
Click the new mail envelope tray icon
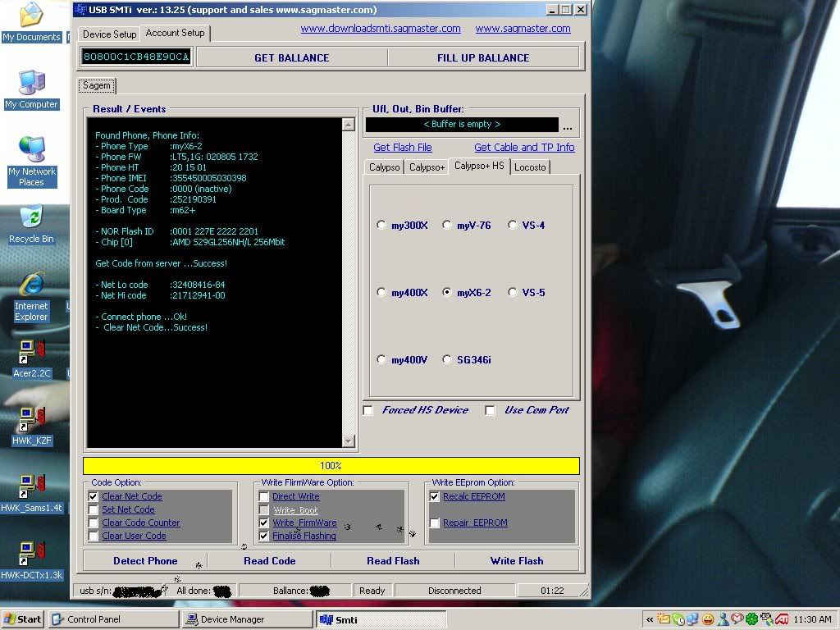(664, 619)
